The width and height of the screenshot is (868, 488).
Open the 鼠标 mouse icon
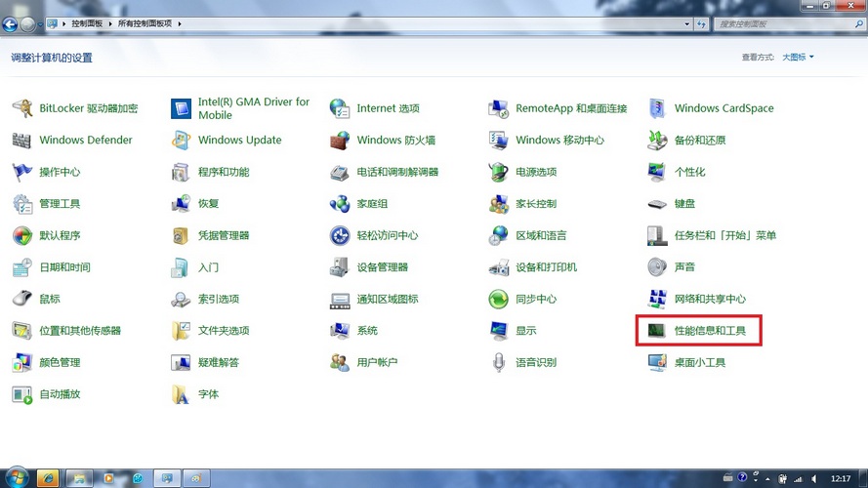[22, 299]
